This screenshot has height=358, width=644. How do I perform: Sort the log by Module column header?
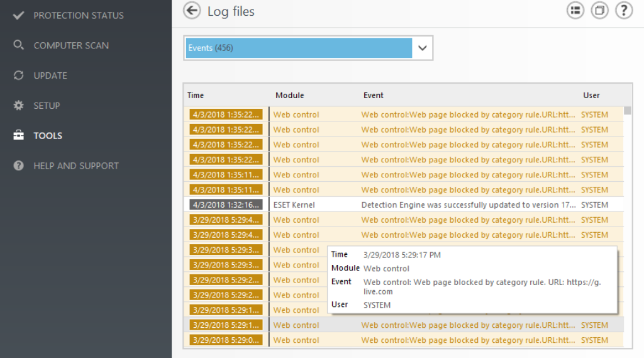(x=289, y=96)
